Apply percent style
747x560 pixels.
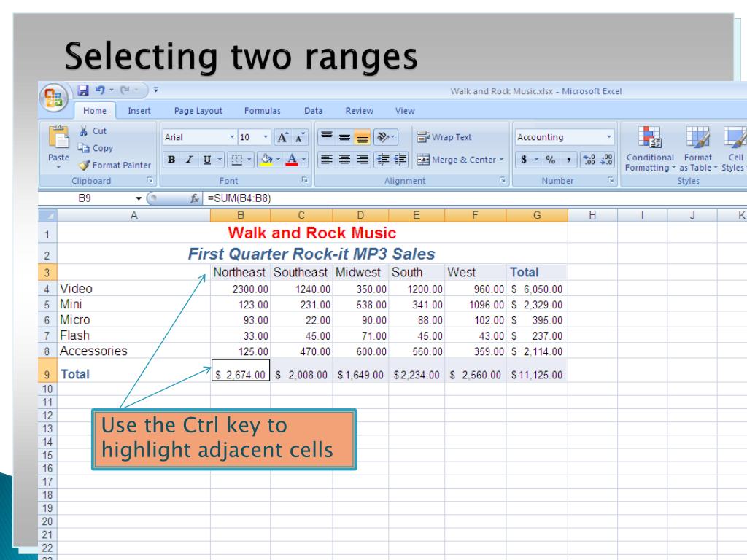[551, 160]
